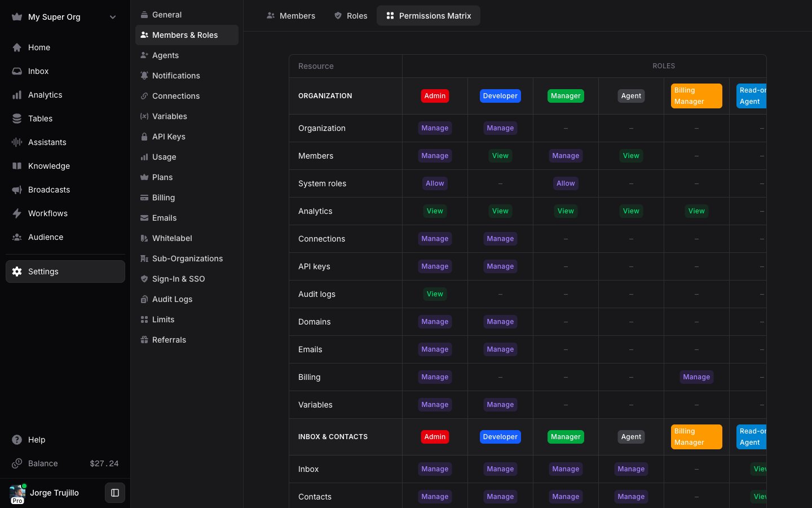Click Billing Manager's Manage cell for Billing row

coord(696,377)
